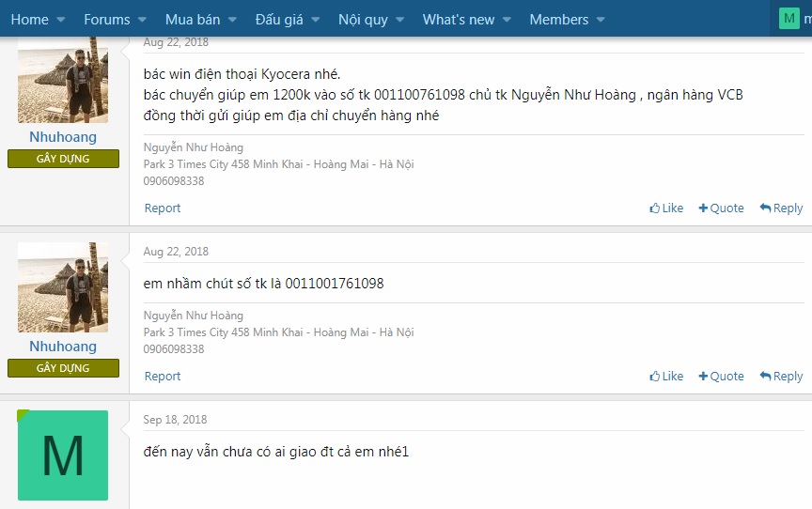Open the Nội quy navigation item
The width and height of the screenshot is (812, 509).
363,20
